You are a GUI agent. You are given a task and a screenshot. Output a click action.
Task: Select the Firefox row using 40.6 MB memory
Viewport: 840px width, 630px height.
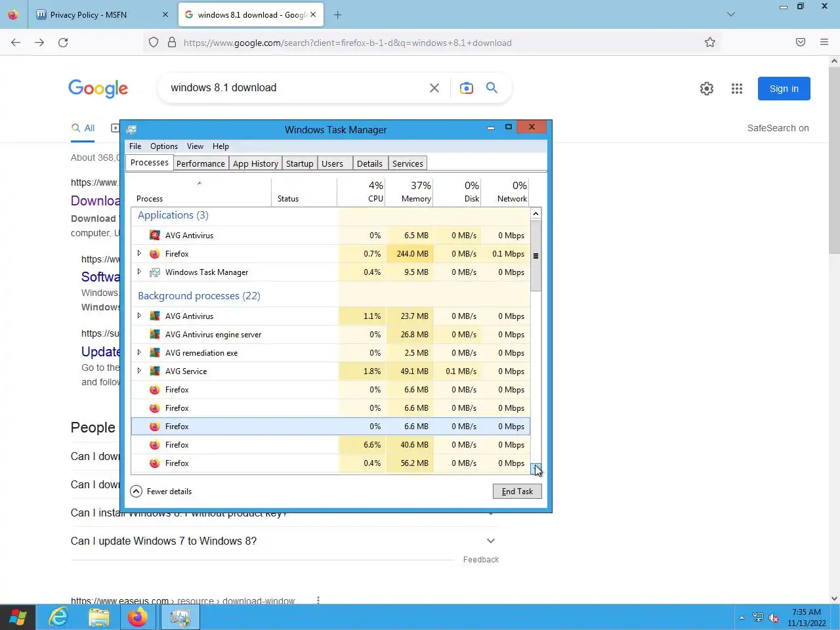331,444
